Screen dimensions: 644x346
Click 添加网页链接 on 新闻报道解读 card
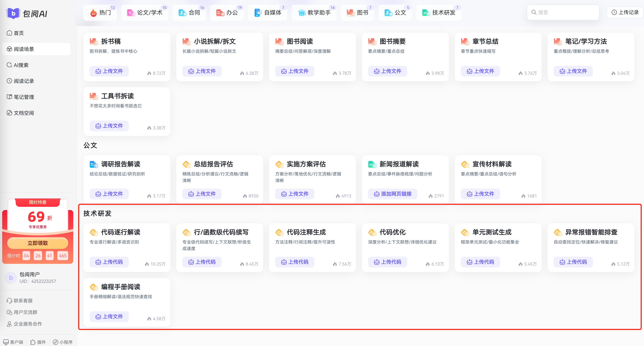point(393,194)
